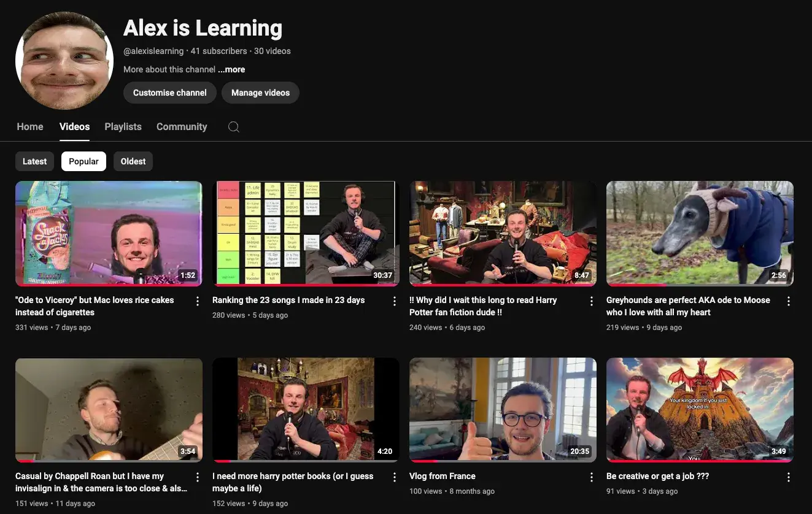Open three-dot menu for Casual by Chappell Roan video
Screen dimensions: 812x514
pyautogui.click(x=198, y=477)
